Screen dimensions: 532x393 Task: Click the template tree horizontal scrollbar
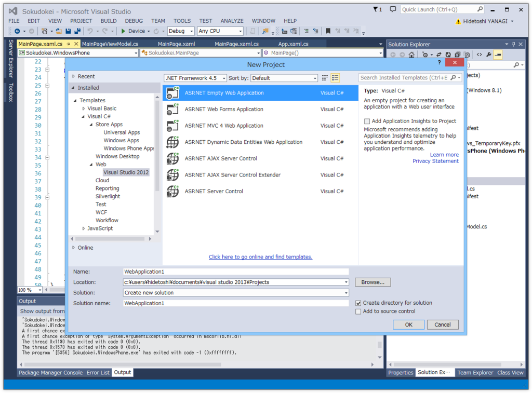click(x=110, y=239)
